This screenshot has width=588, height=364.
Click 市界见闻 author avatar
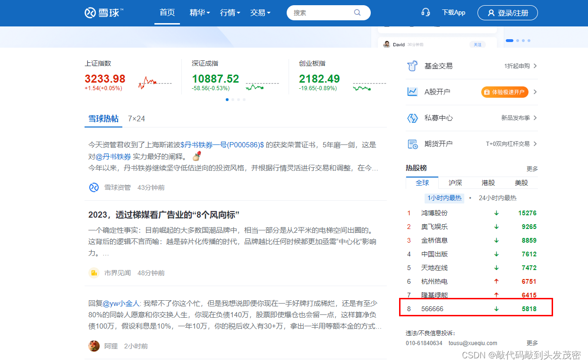94,273
